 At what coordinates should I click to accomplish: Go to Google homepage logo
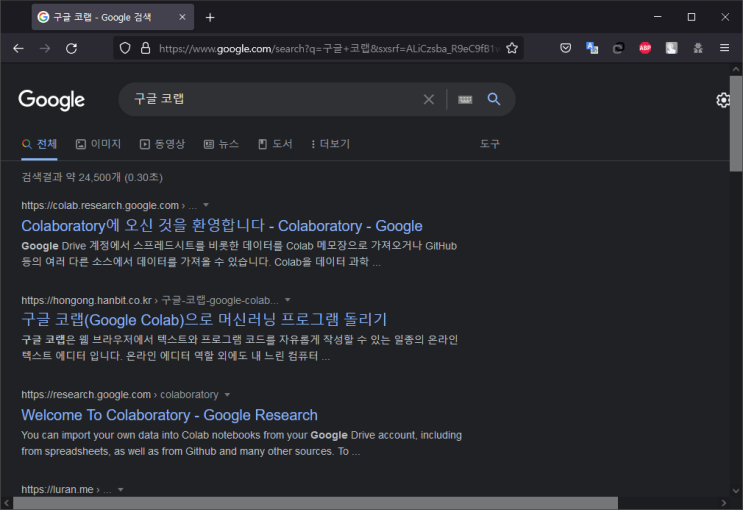[x=52, y=100]
